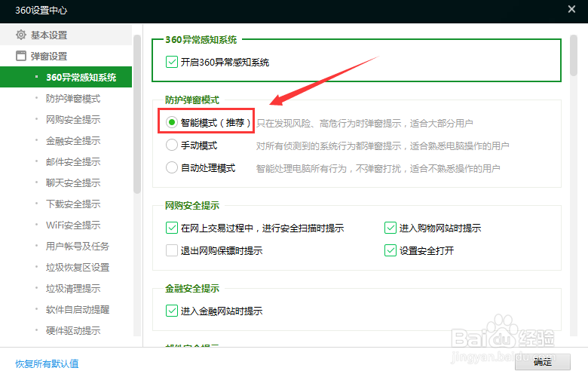
Task: Go to 邮件安全提示 in sidebar
Action: [73, 161]
